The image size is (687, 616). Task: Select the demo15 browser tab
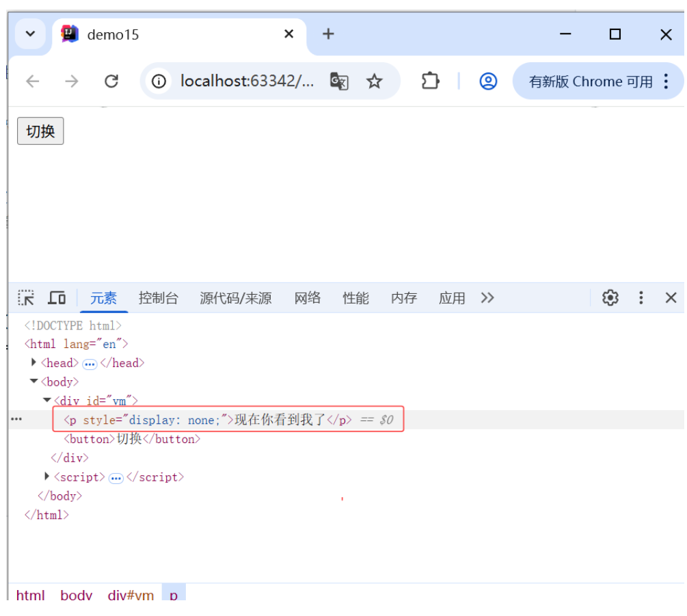point(179,35)
